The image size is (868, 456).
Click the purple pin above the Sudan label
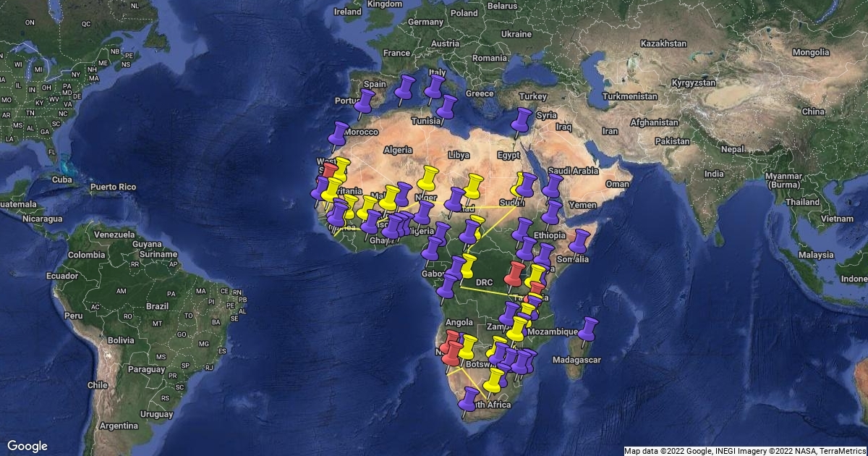pyautogui.click(x=528, y=185)
